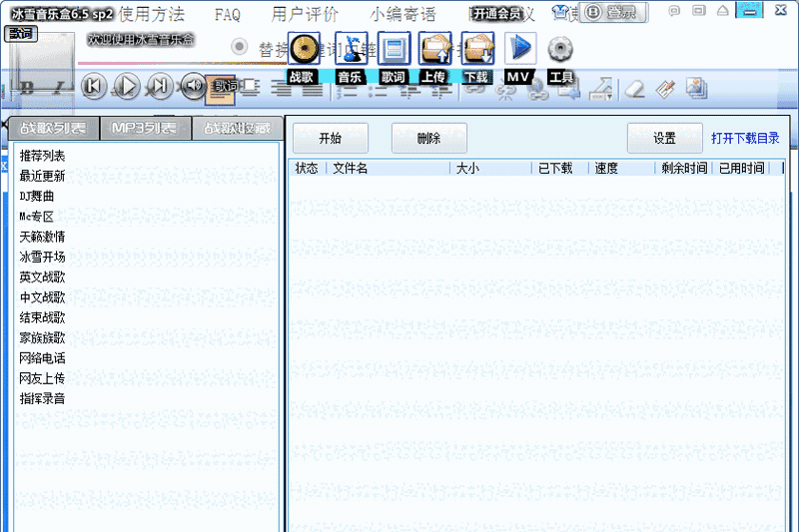
Task: Select 英文战歌 in the song list
Action: (42, 277)
